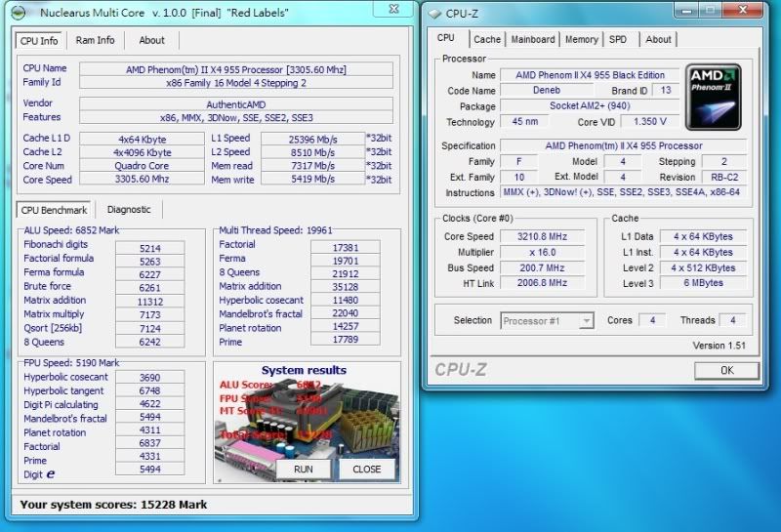This screenshot has width=781, height=532.
Task: Click the Package value Socket AM2+ (940)
Action: coord(590,105)
